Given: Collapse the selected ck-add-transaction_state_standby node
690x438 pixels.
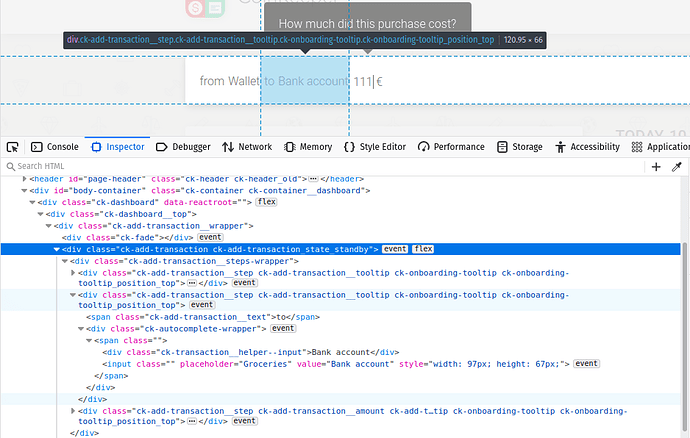Looking at the screenshot, I should 57,249.
